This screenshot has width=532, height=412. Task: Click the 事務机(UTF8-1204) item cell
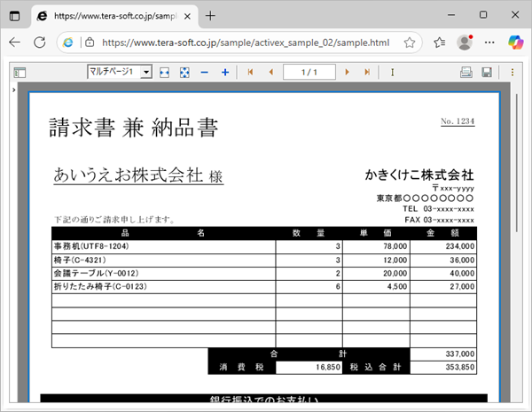tap(163, 246)
